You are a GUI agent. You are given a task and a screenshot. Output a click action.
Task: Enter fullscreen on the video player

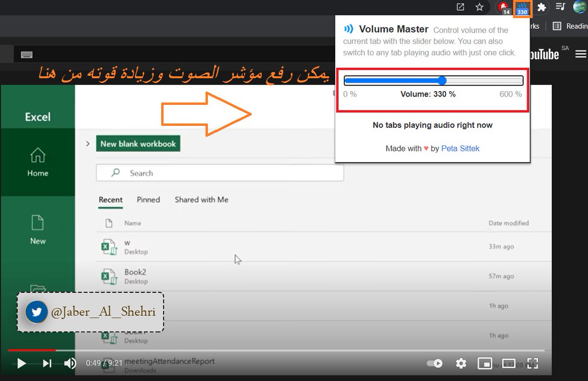[533, 363]
